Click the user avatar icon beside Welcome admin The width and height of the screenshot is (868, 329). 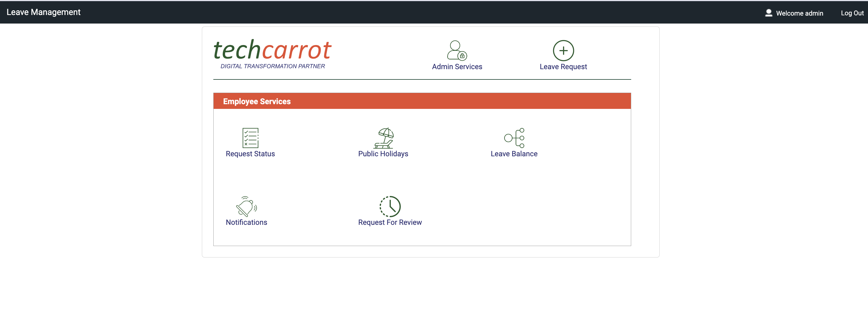tap(768, 13)
